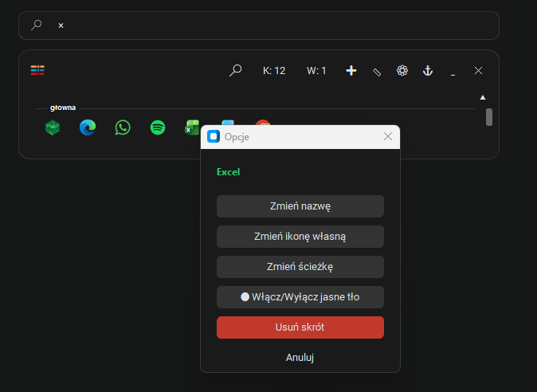Toggle Włącz/Wyłącz jasne tło
The image size is (537, 392).
pos(300,297)
